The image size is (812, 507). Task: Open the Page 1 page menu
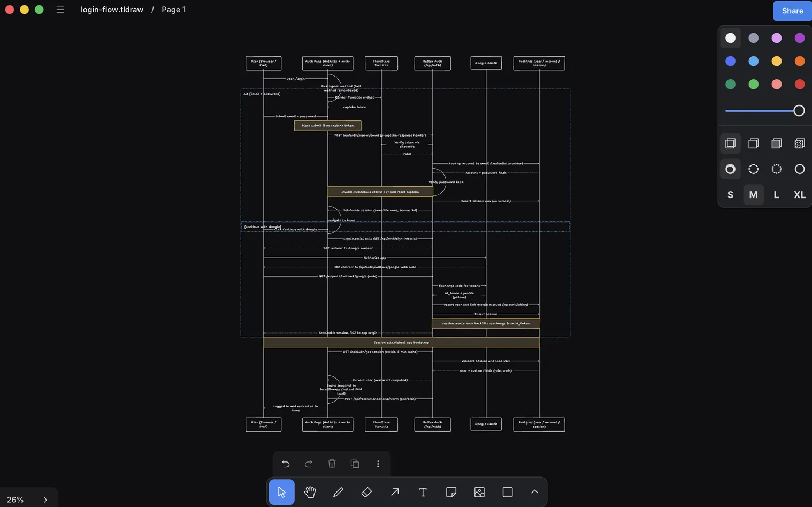click(174, 10)
